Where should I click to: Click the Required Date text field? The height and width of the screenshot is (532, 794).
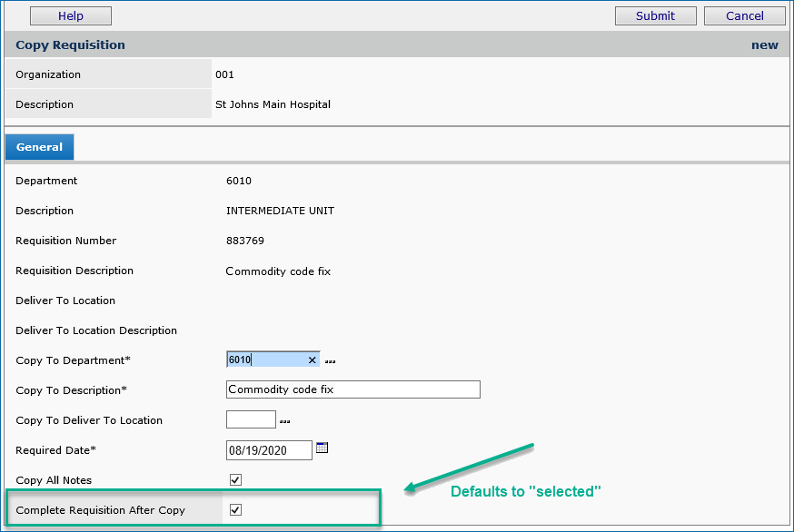click(268, 449)
